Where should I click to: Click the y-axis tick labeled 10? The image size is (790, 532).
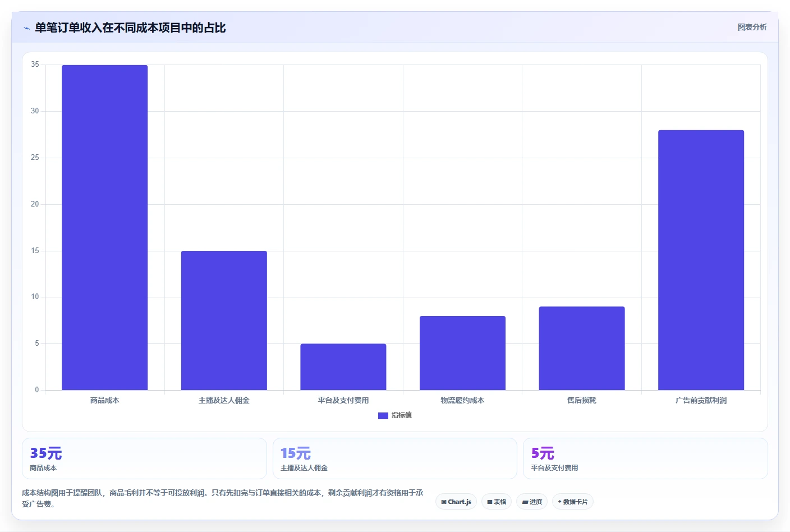[35, 297]
